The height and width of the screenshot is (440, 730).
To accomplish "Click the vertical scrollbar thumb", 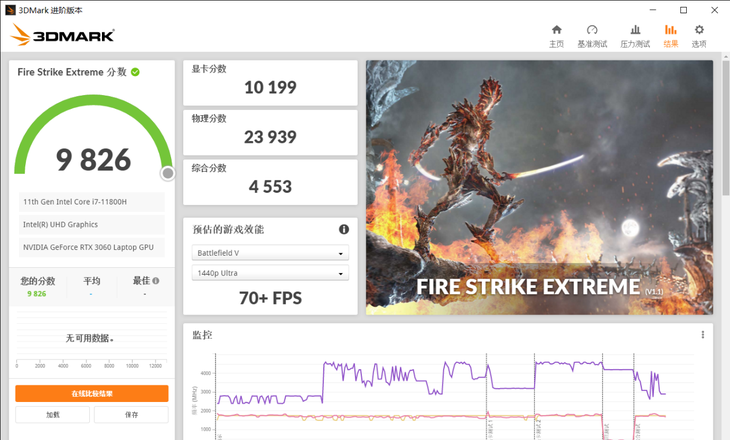I will tap(726, 128).
